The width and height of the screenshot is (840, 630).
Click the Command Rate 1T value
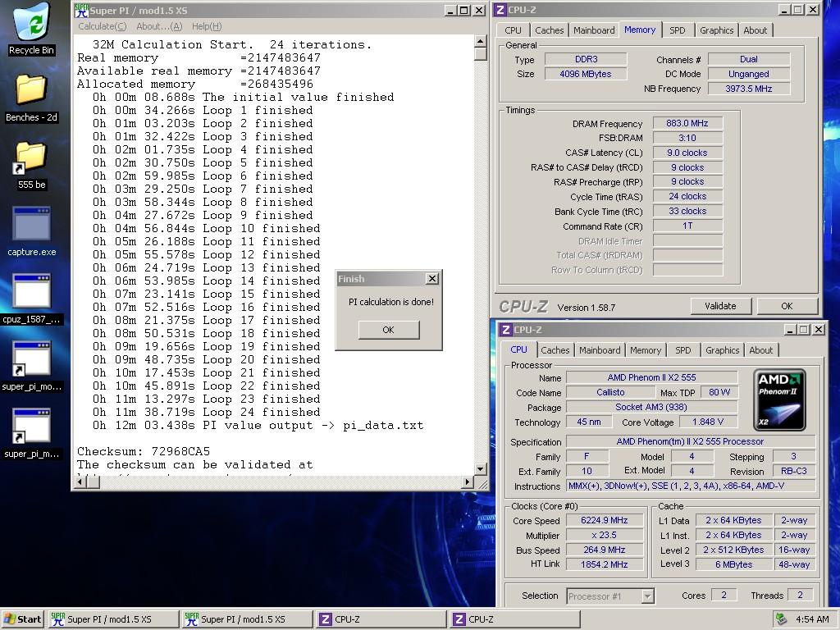[687, 226]
